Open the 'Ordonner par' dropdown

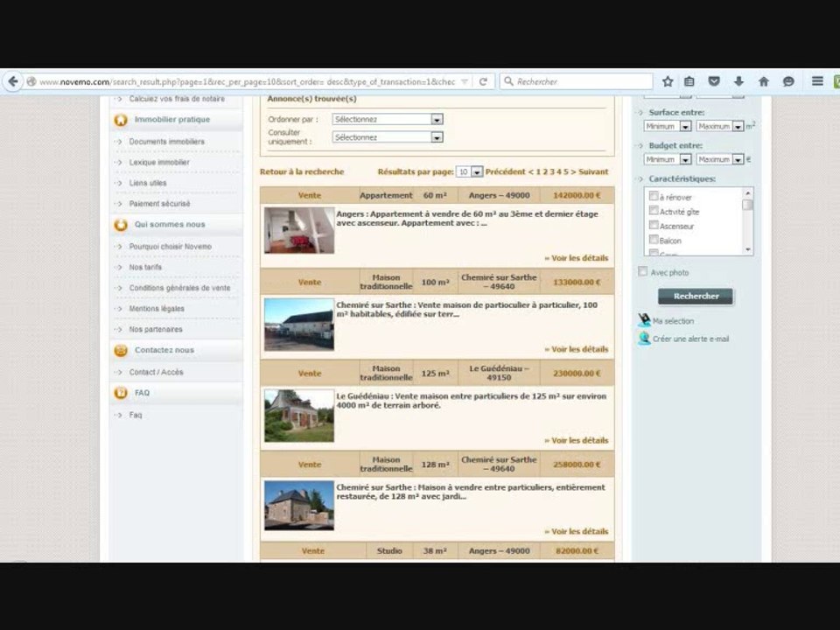(x=388, y=120)
